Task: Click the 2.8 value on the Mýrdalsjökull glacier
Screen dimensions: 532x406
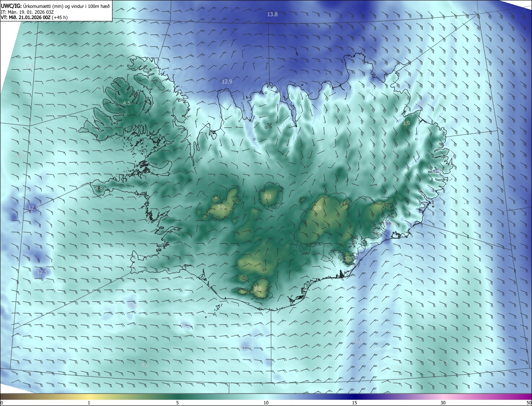Action: tap(258, 289)
